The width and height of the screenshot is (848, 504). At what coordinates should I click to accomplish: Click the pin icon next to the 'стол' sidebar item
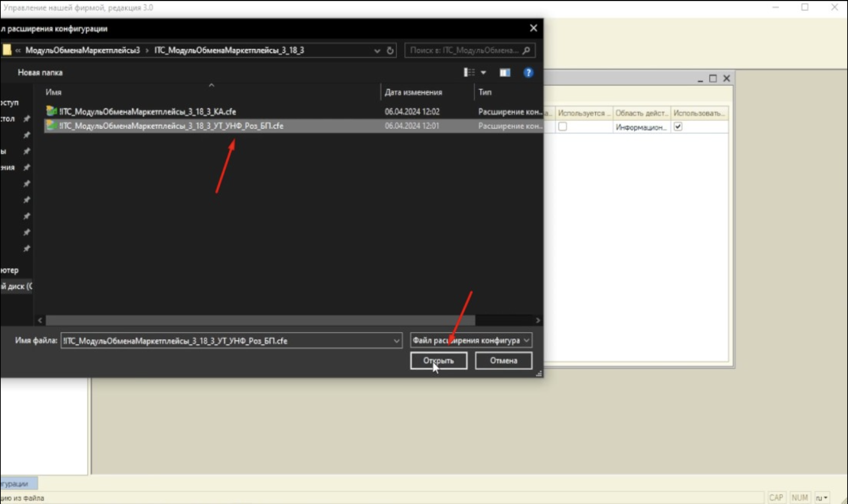pyautogui.click(x=26, y=119)
